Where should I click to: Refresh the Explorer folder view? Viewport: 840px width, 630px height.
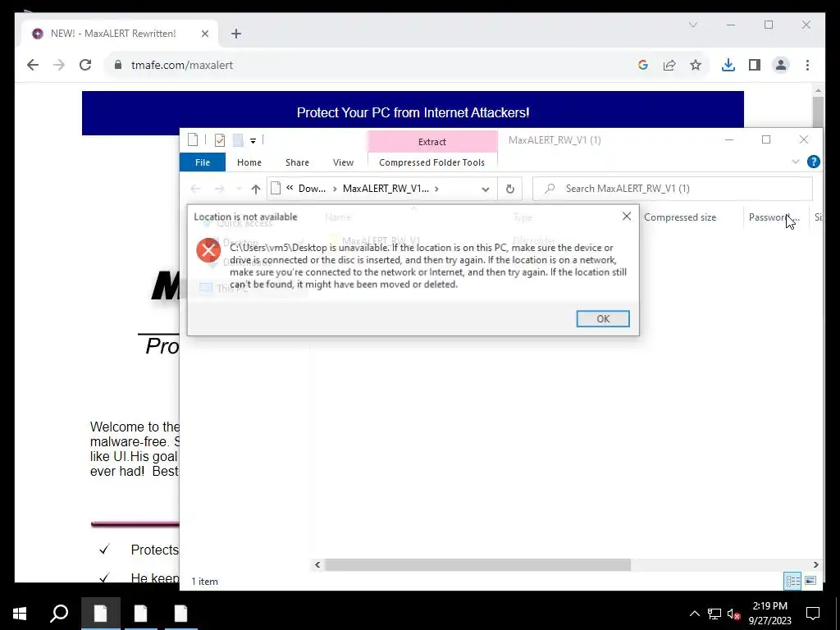pyautogui.click(x=510, y=189)
